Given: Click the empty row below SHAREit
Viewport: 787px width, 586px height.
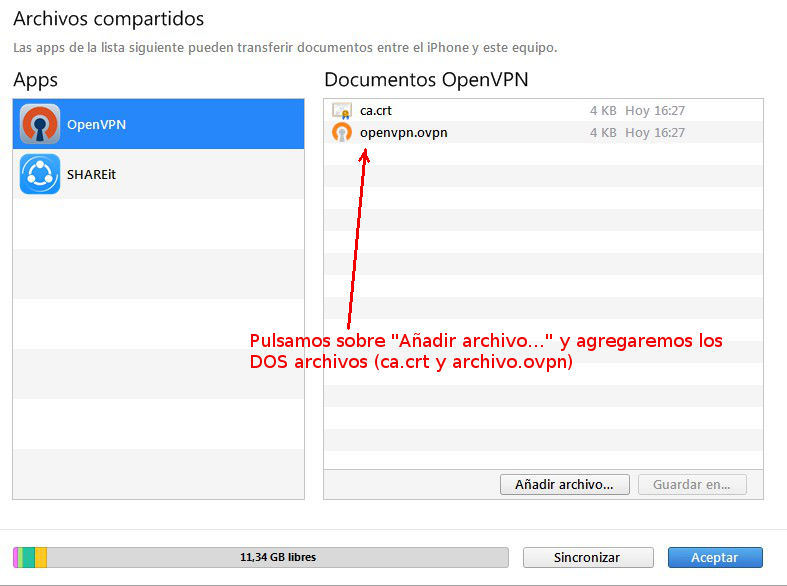Looking at the screenshot, I should 158,224.
